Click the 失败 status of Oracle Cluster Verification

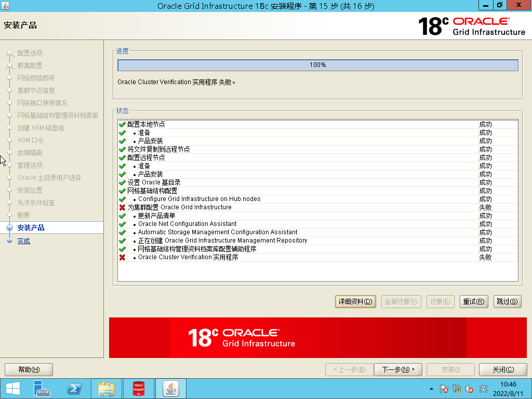pos(485,258)
